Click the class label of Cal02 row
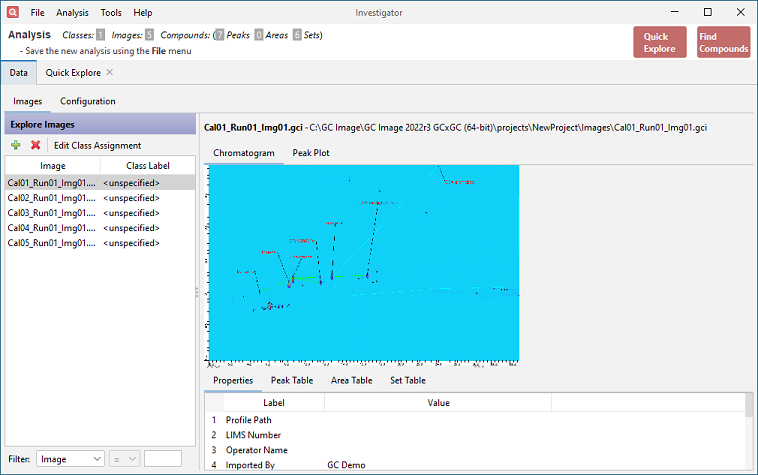758x475 pixels. click(x=131, y=198)
